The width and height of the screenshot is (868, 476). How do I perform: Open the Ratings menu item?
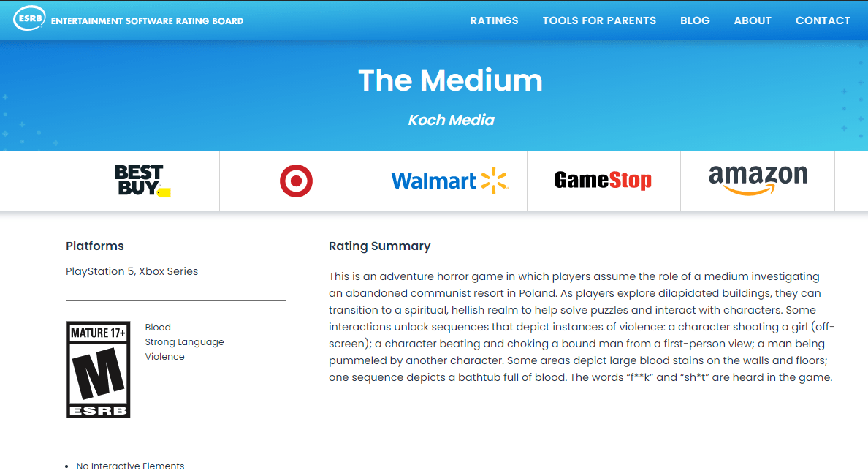tap(495, 20)
